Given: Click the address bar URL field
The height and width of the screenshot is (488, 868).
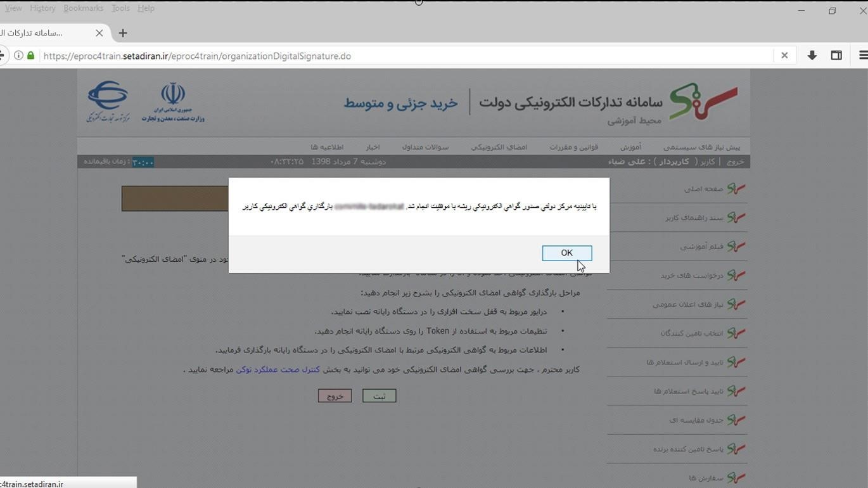Looking at the screenshot, I should coord(405,56).
